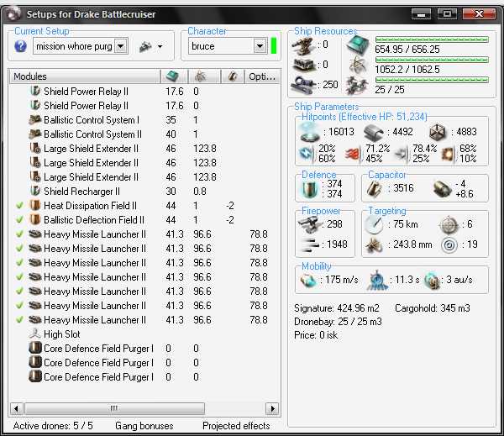Click the capacitor capacity icon showing 3516

click(x=374, y=188)
